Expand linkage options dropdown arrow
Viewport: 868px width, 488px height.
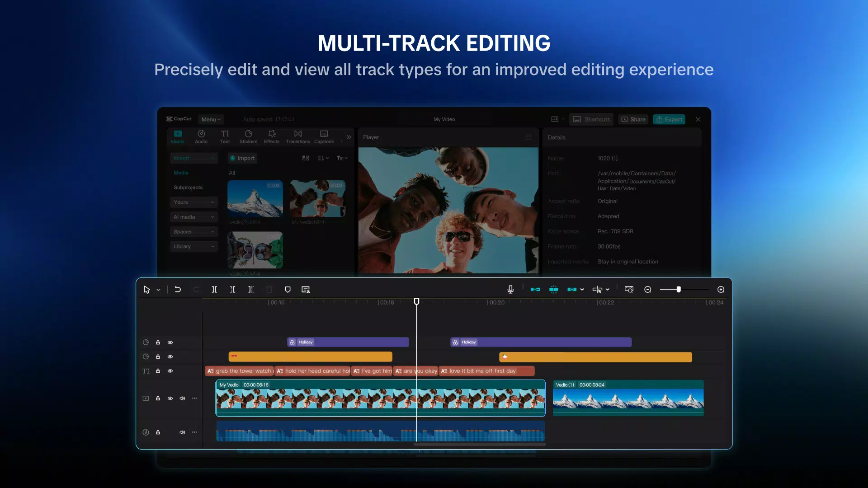pyautogui.click(x=582, y=290)
